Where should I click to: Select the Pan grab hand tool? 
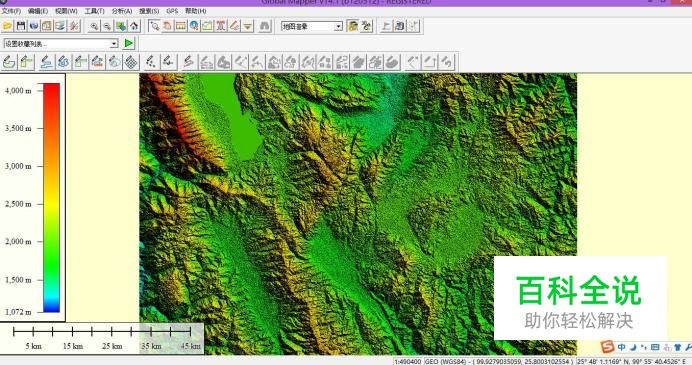[x=167, y=26]
